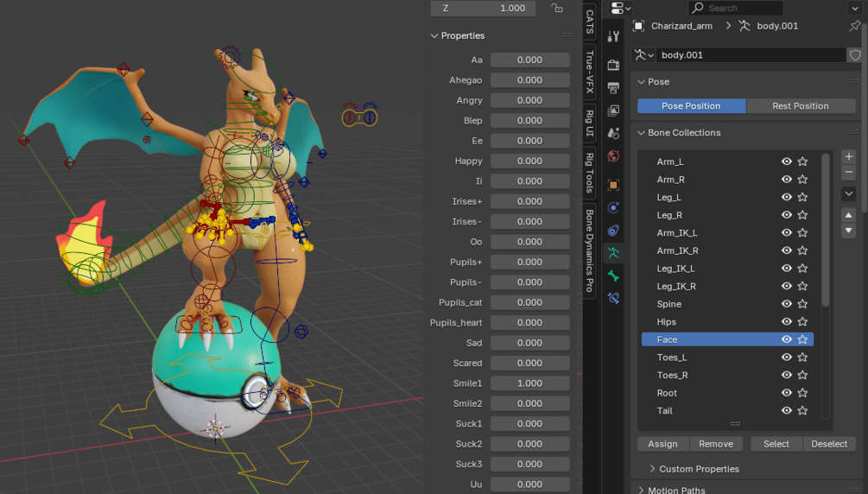Click the Z scale value field
The image size is (868, 494).
click(x=484, y=8)
